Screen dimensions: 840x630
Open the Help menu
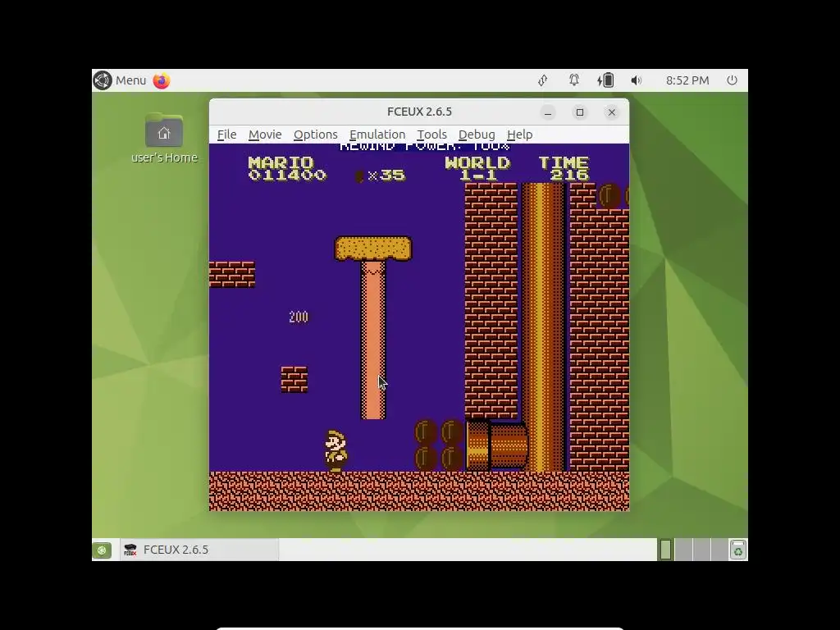[519, 135]
